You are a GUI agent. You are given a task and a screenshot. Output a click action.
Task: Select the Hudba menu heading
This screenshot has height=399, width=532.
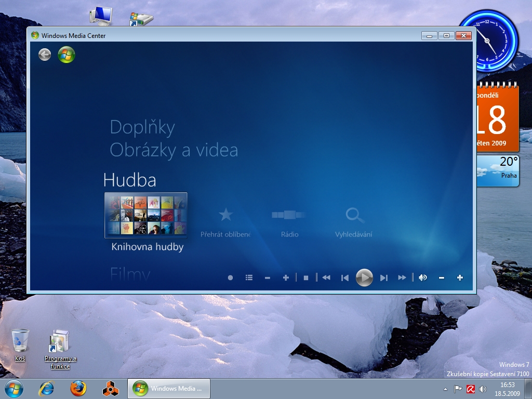click(129, 180)
